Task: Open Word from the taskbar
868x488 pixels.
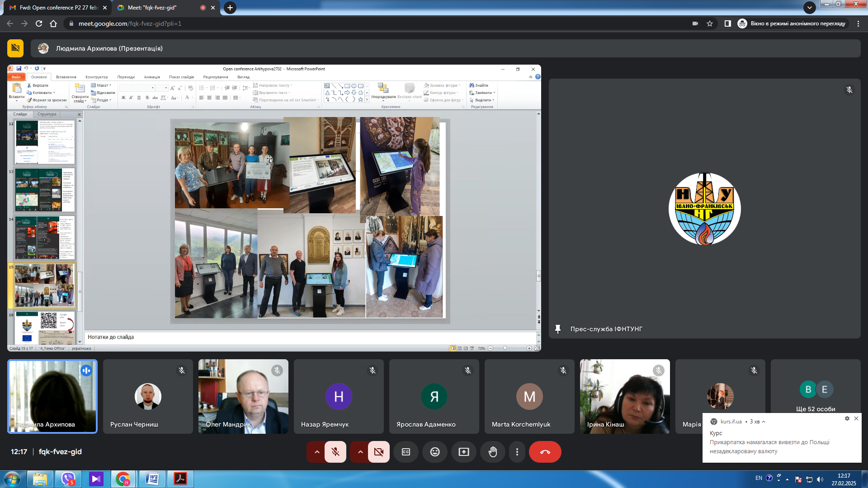Action: point(152,479)
